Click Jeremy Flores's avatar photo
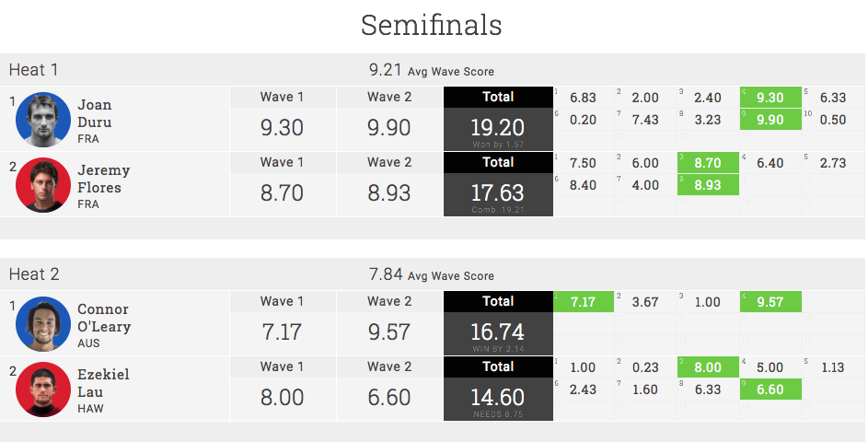 click(x=43, y=184)
